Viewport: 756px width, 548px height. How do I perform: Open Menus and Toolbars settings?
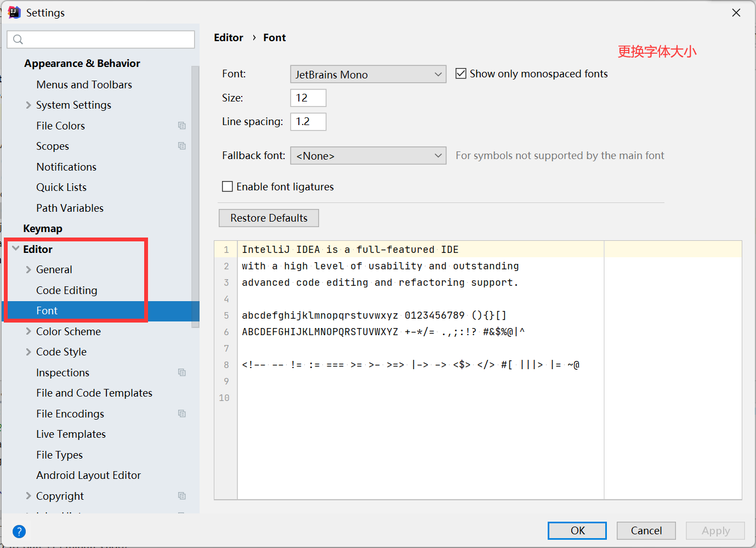84,84
